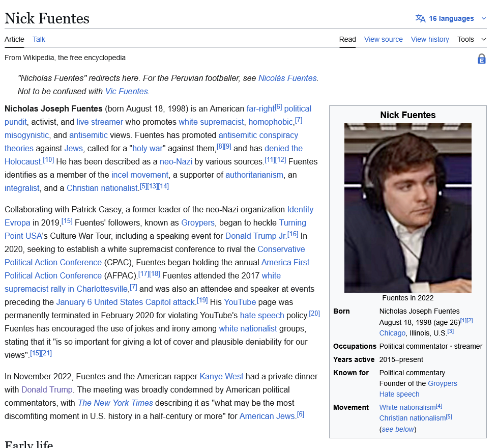
Task: Select the Read tab
Action: [347, 39]
